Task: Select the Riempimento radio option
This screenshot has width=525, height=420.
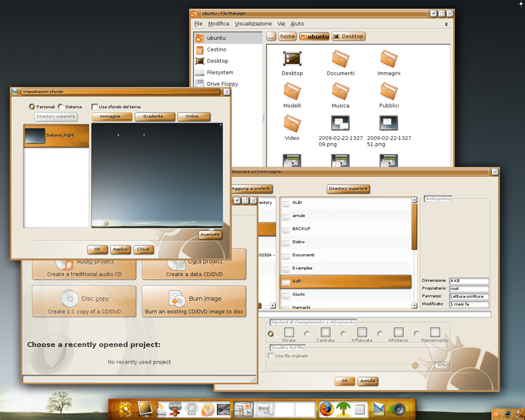Action: point(417,334)
